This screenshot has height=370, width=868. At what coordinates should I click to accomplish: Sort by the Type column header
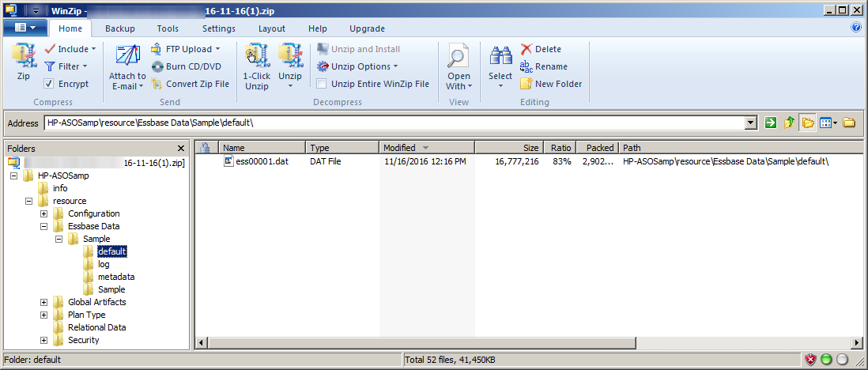(x=342, y=148)
